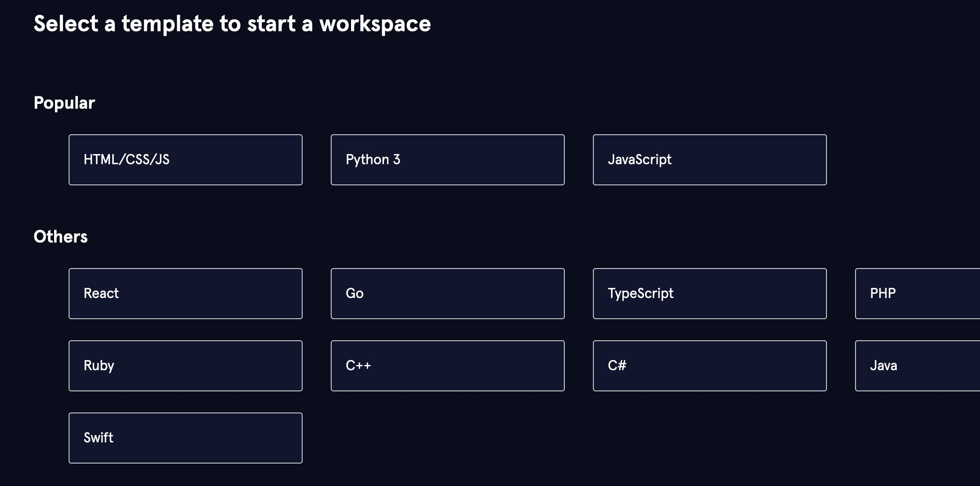980x486 pixels.
Task: Open the PHP template
Action: pyautogui.click(x=917, y=294)
